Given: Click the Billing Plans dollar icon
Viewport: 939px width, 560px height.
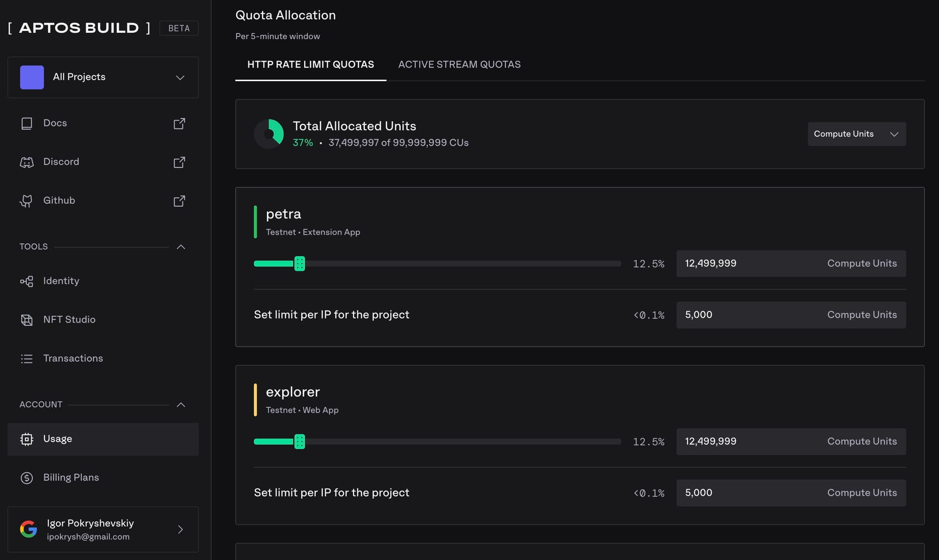Looking at the screenshot, I should pyautogui.click(x=27, y=478).
